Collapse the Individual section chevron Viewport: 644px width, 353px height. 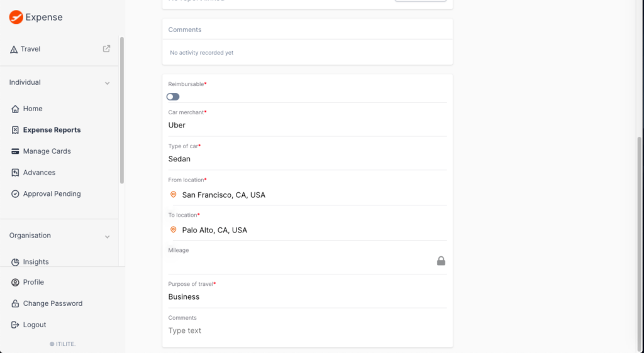pyautogui.click(x=107, y=84)
